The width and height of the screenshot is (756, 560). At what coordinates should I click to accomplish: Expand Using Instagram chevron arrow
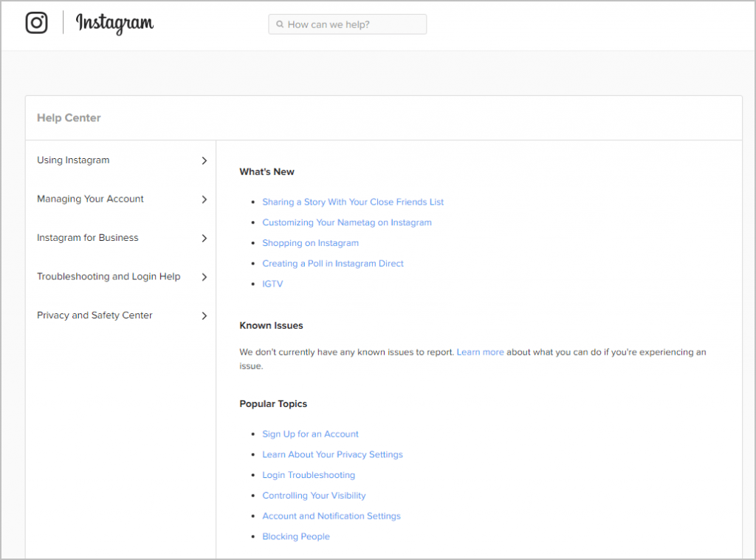click(204, 160)
